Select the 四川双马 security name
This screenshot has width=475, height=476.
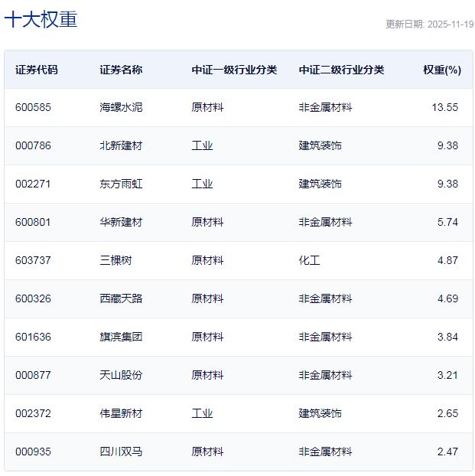point(121,452)
